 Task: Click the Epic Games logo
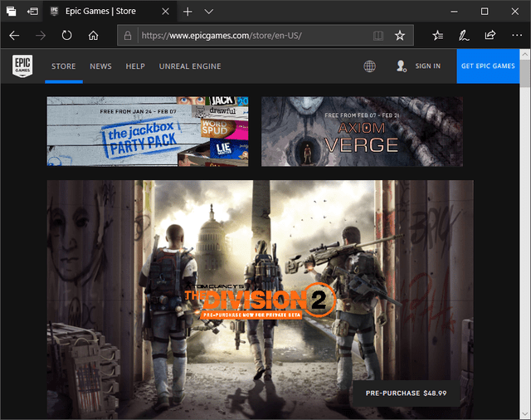tap(22, 66)
